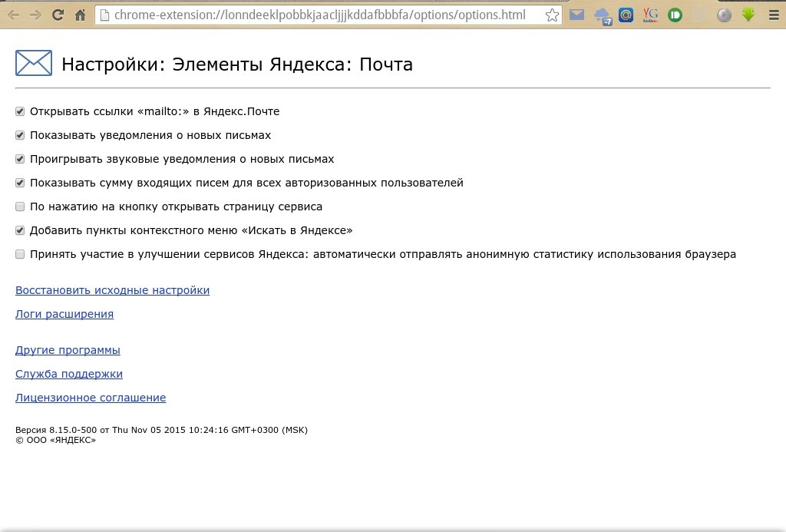Image resolution: width=786 pixels, height=532 pixels.
Task: Click the page document icon in address bar
Action: pos(104,15)
